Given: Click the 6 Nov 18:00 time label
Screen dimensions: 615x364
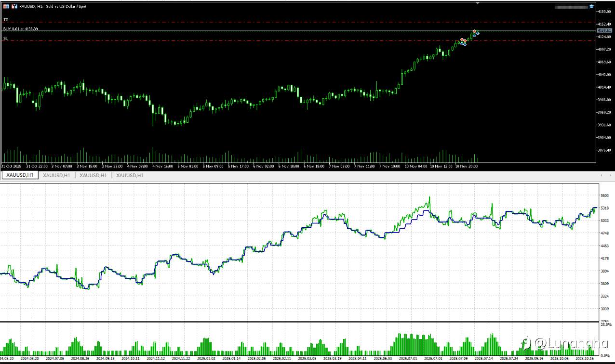Looking at the screenshot, I should (314, 166).
